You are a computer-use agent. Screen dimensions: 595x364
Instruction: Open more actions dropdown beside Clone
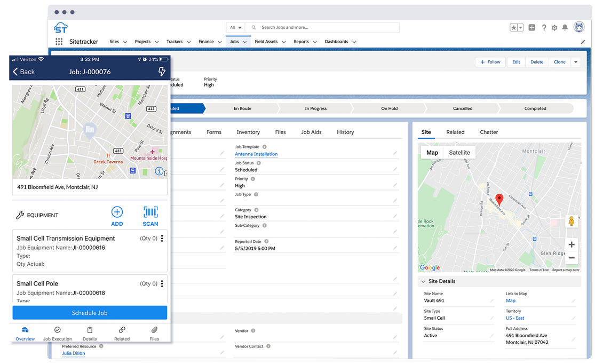tap(576, 62)
